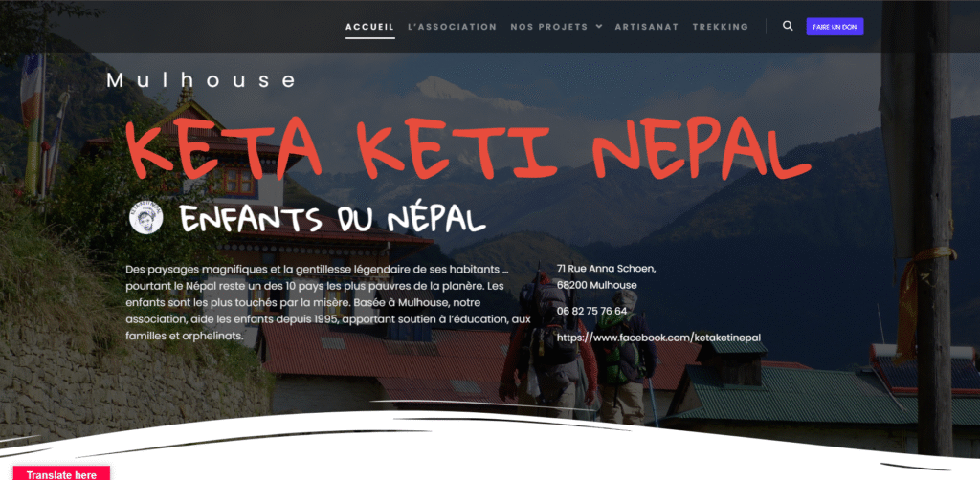
Task: Open the search magnifier icon
Action: click(788, 26)
